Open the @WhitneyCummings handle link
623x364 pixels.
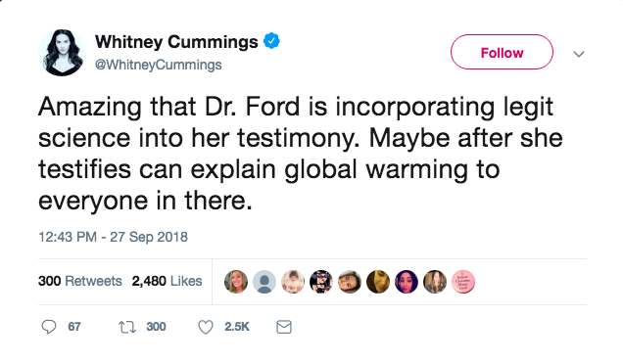[x=158, y=65]
